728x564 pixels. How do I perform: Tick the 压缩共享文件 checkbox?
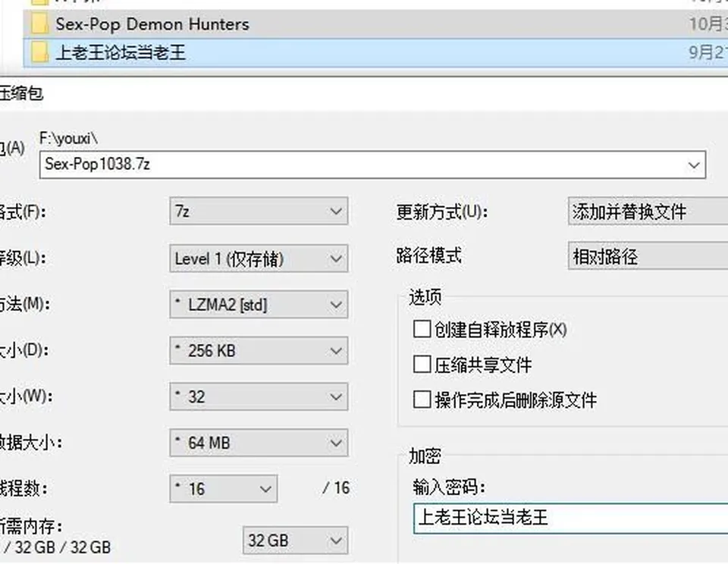click(422, 365)
